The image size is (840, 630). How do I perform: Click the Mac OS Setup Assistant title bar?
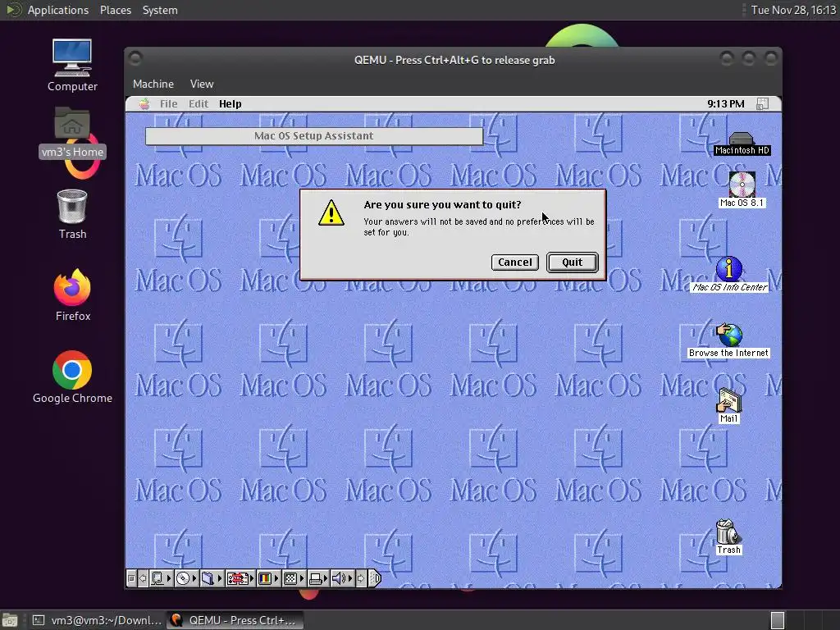click(314, 136)
